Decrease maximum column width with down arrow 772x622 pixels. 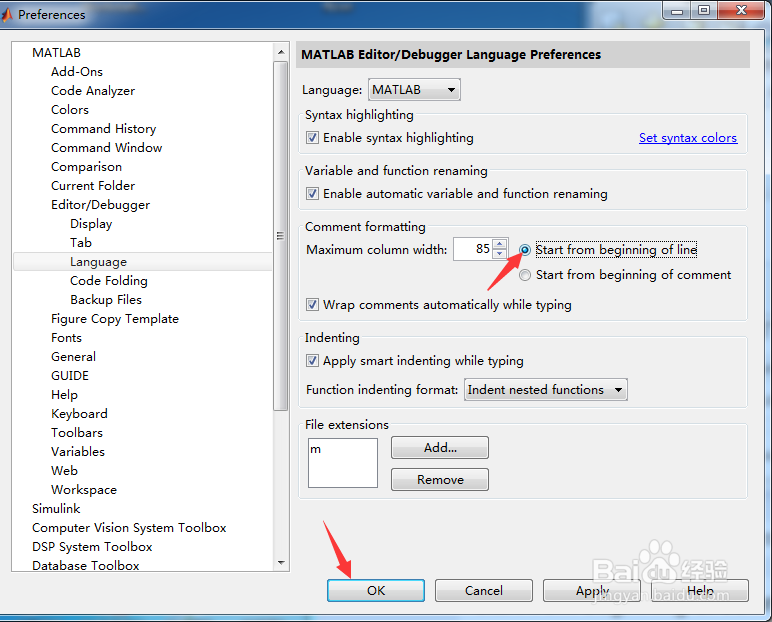[500, 254]
